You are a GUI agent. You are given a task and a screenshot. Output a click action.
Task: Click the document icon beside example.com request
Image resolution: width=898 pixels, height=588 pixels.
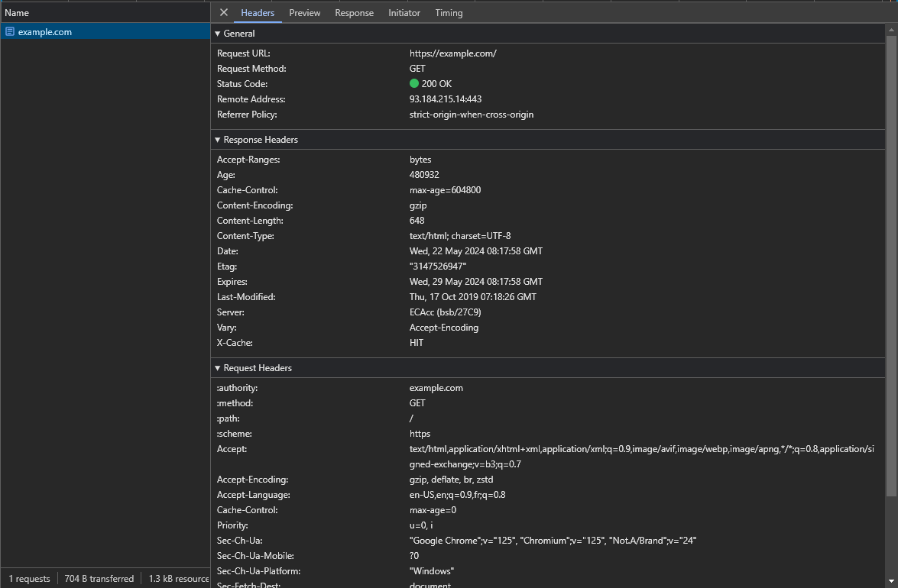coord(10,32)
